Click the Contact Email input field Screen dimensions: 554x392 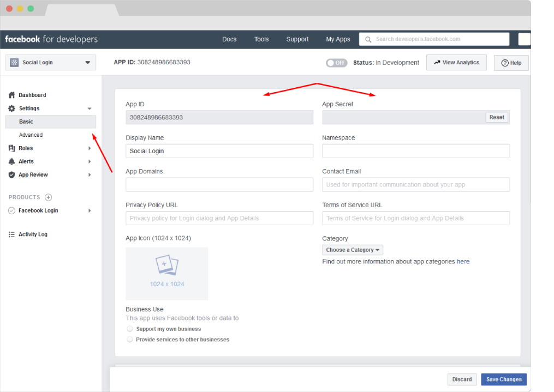[415, 185]
